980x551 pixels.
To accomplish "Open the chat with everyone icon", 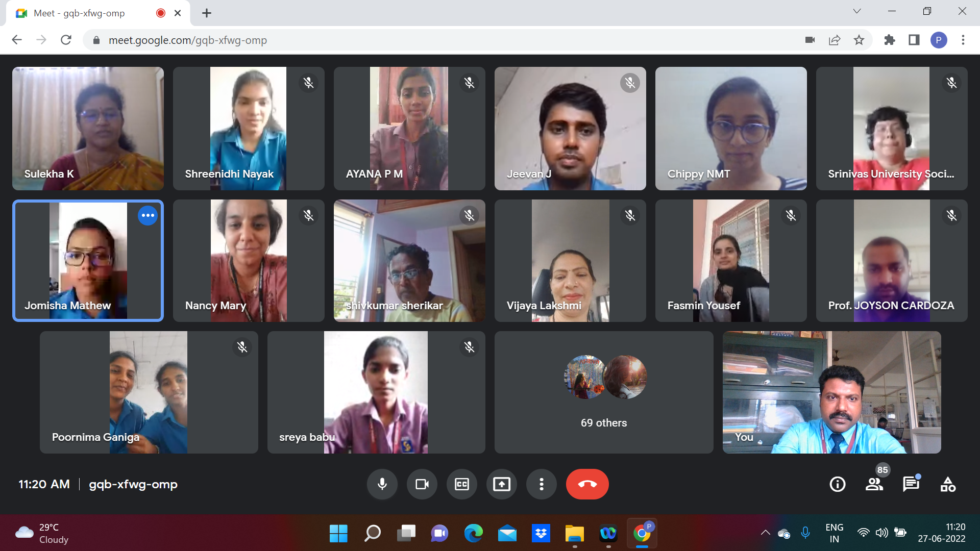I will click(x=911, y=484).
